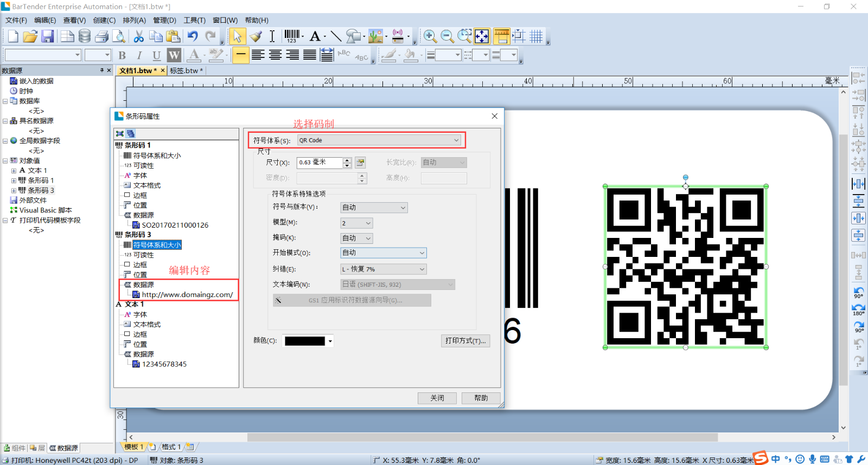Switch to the 标签.btw document tab
This screenshot has height=465, width=868.
click(185, 70)
